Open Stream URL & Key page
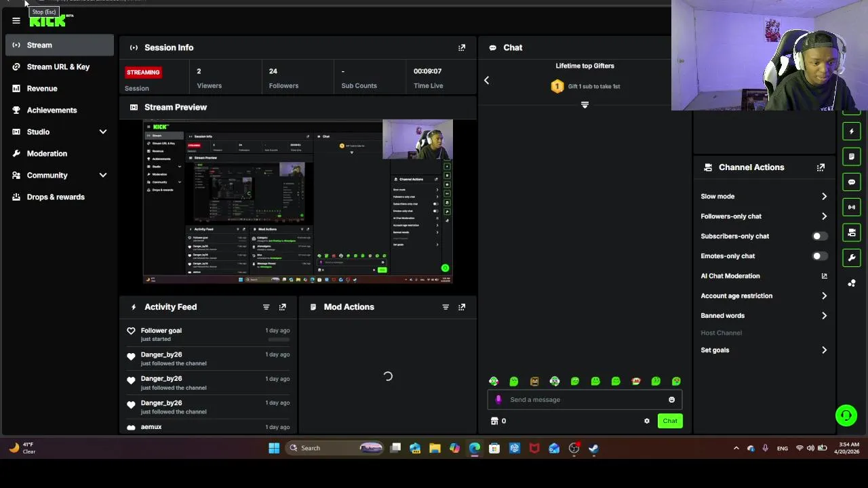868x488 pixels. tap(60, 67)
